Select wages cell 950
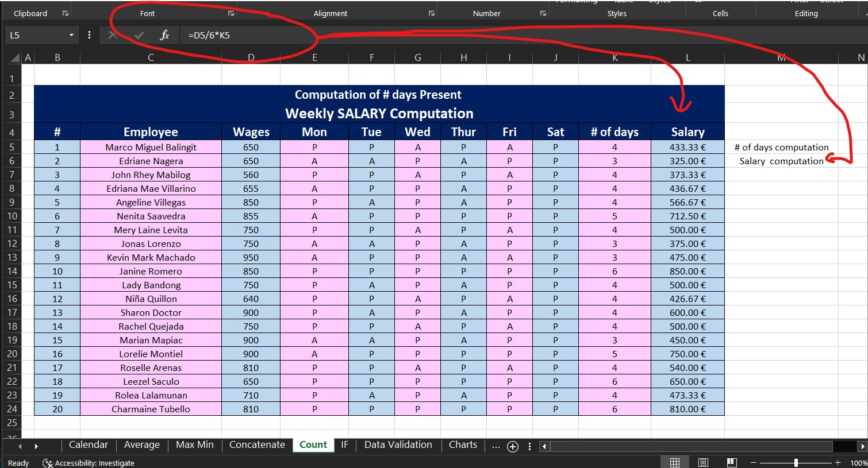The image size is (868, 468). 251,257
